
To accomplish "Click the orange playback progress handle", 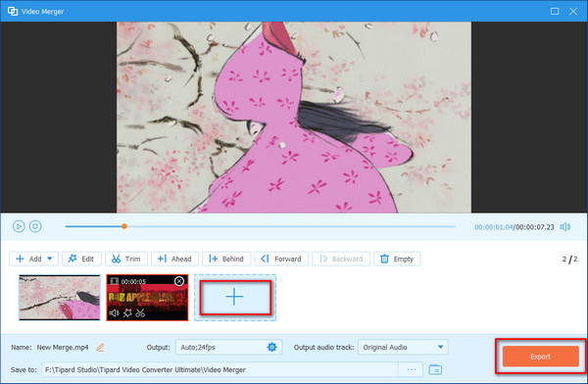I will [x=124, y=226].
